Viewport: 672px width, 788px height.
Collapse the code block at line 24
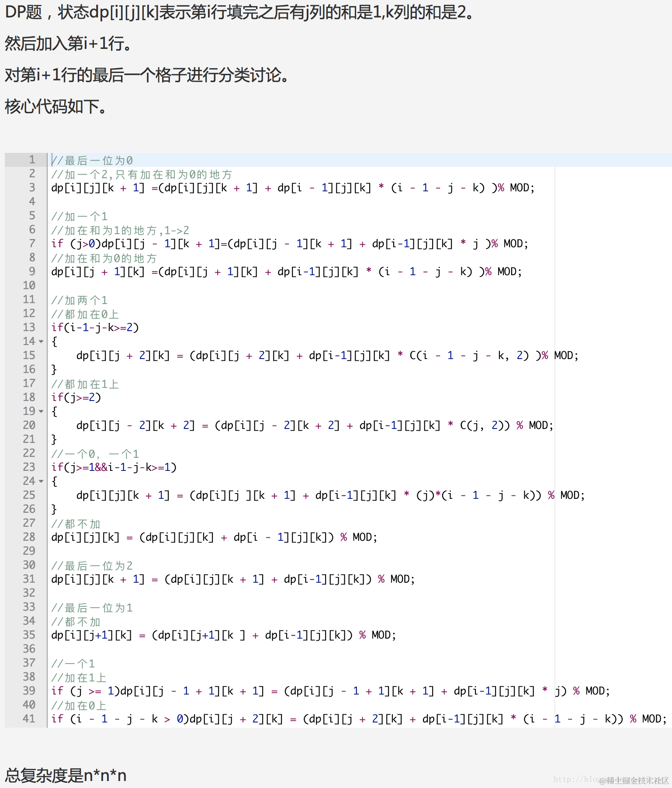point(41,481)
